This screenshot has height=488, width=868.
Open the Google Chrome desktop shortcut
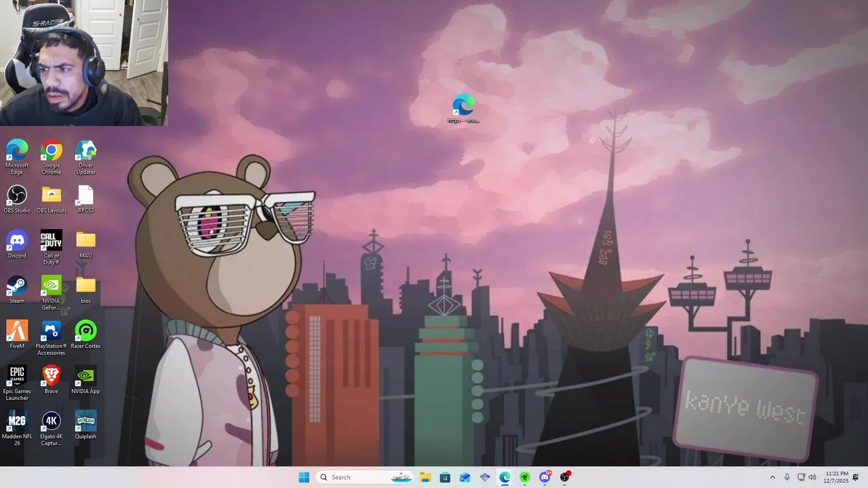(52, 157)
